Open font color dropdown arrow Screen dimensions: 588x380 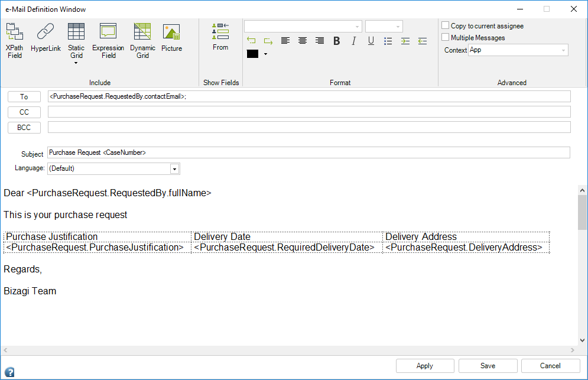265,54
